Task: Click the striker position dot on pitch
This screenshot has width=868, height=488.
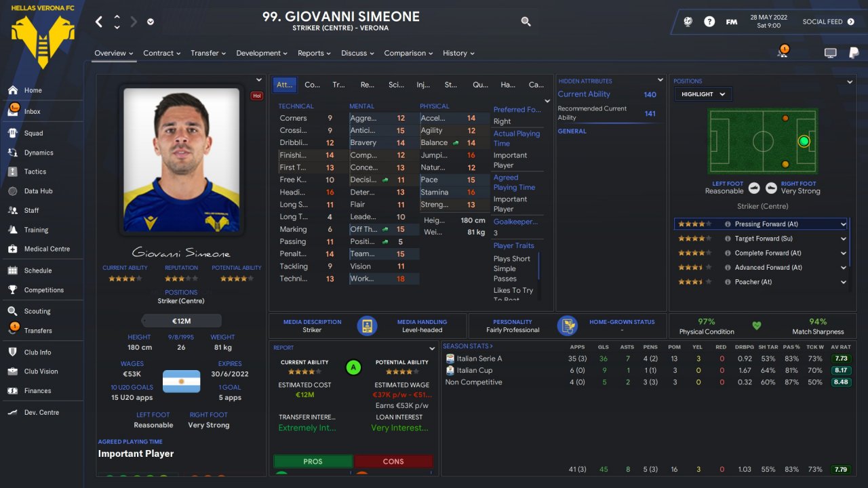Action: tap(804, 141)
